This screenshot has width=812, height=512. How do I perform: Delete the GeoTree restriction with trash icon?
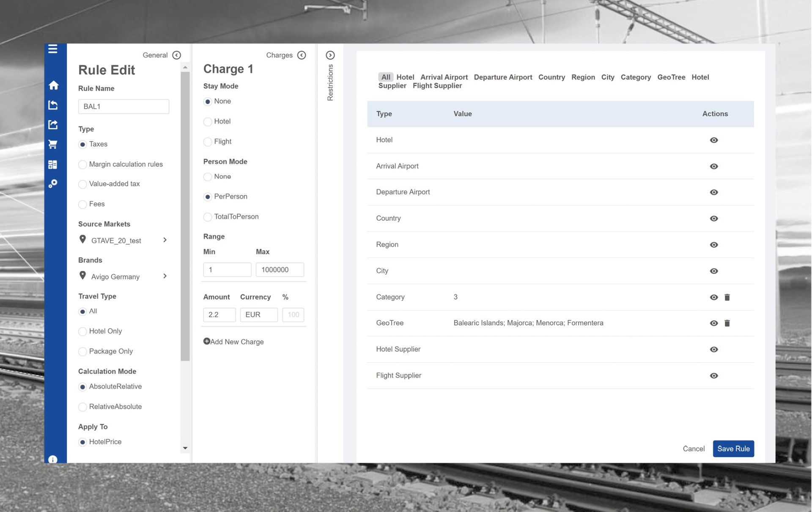pos(727,323)
